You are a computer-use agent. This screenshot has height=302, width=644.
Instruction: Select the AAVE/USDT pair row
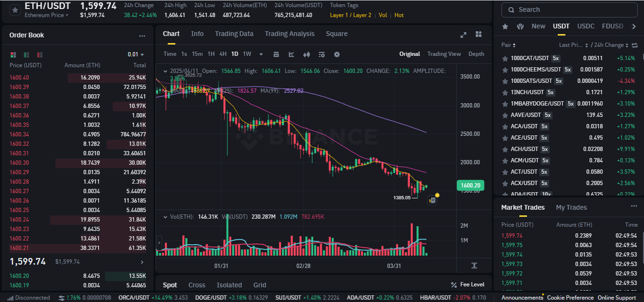click(569, 115)
